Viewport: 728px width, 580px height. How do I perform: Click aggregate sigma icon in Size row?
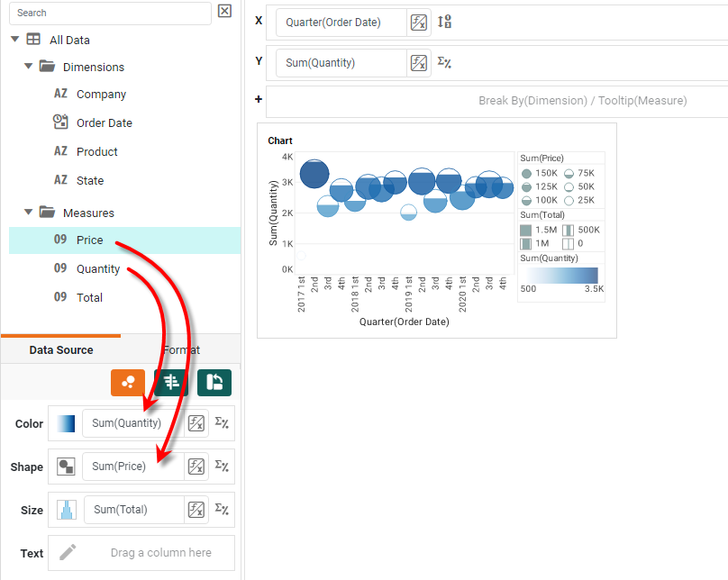[x=222, y=509]
